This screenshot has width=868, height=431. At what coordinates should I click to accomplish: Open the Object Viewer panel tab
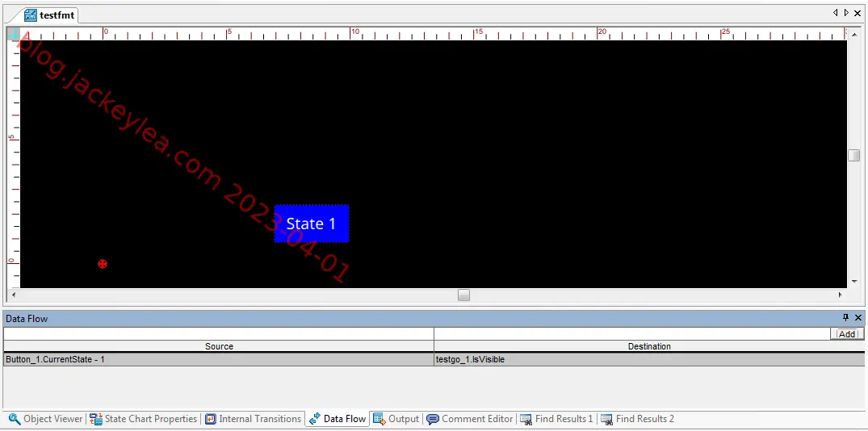point(45,419)
